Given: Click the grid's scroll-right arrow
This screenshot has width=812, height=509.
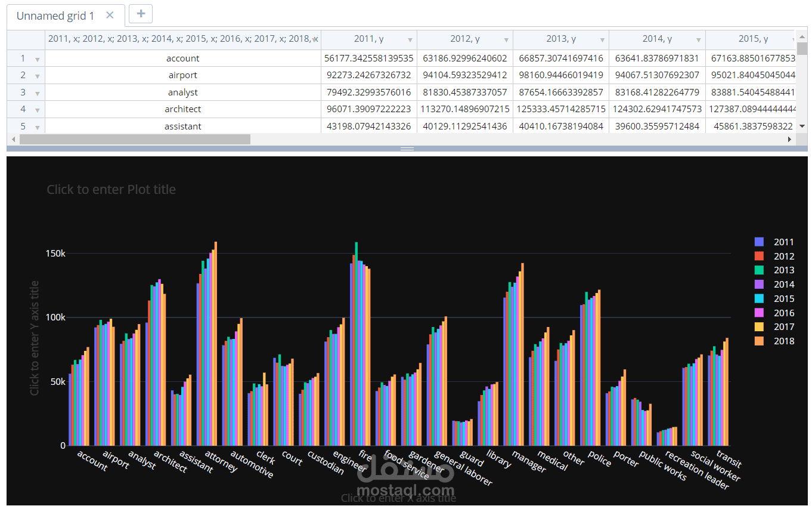Looking at the screenshot, I should click(789, 139).
